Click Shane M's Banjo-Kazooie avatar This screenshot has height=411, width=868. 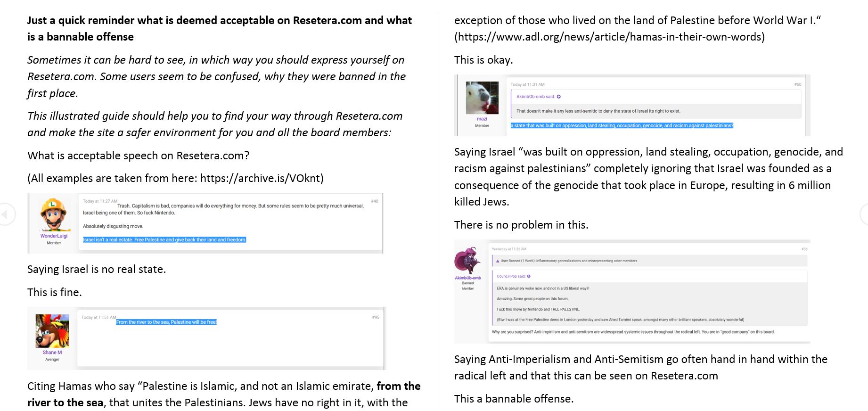pos(52,331)
